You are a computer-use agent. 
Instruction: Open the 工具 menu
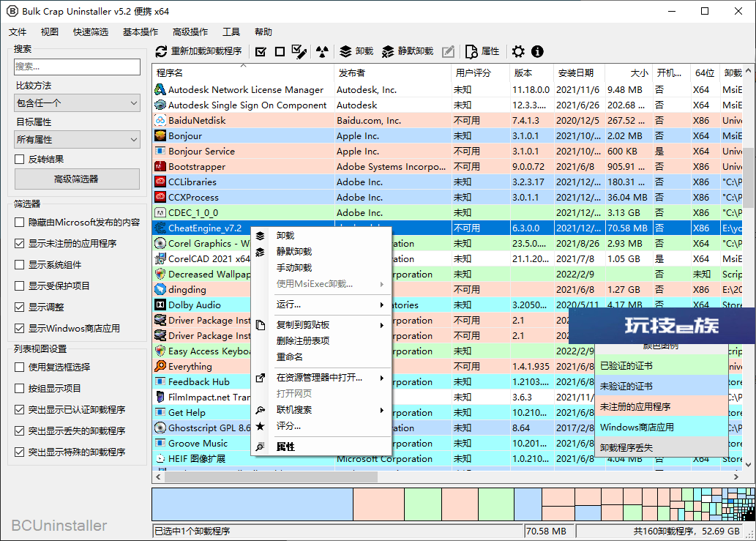tap(231, 31)
